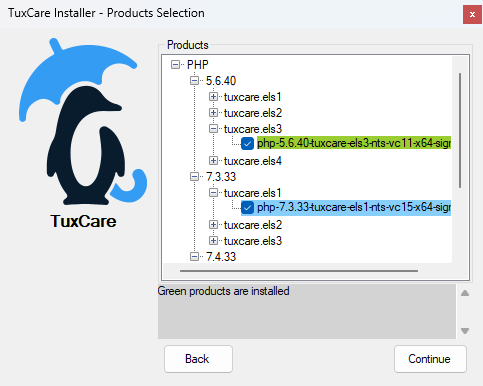Close the TuxCare Installer window

(x=472, y=14)
